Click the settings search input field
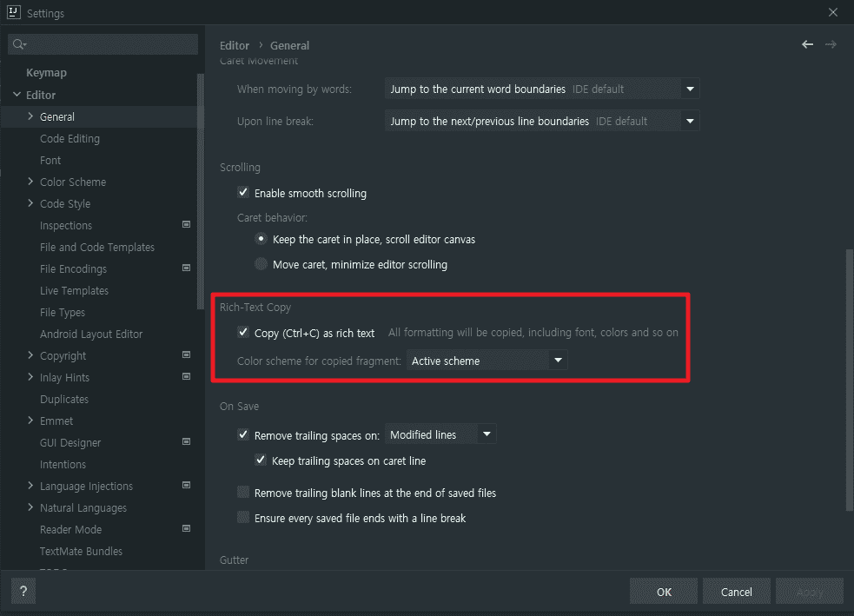 click(109, 44)
